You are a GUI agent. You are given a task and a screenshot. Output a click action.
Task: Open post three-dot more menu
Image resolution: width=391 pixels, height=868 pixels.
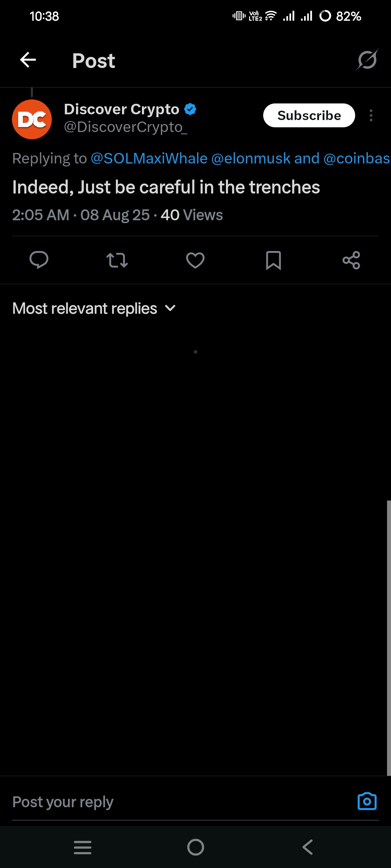371,116
